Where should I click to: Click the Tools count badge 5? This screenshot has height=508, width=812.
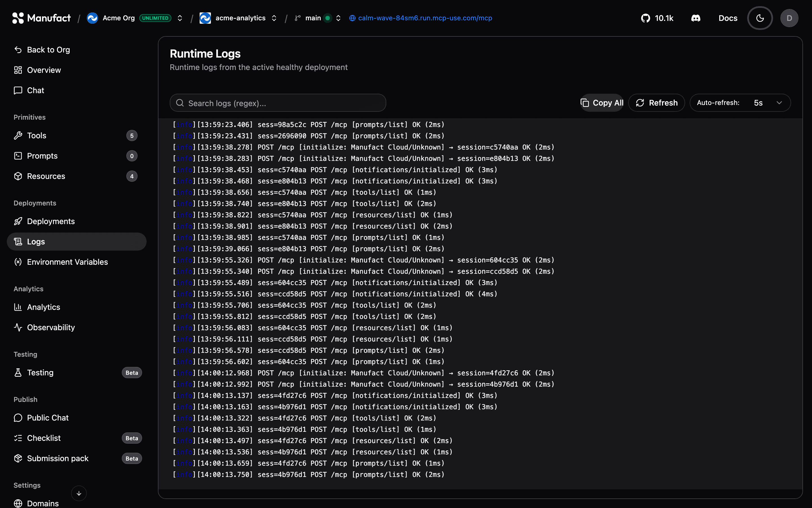click(132, 135)
